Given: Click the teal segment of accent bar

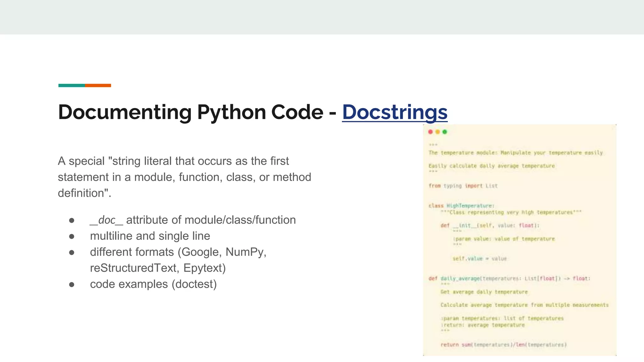Looking at the screenshot, I should tap(71, 85).
